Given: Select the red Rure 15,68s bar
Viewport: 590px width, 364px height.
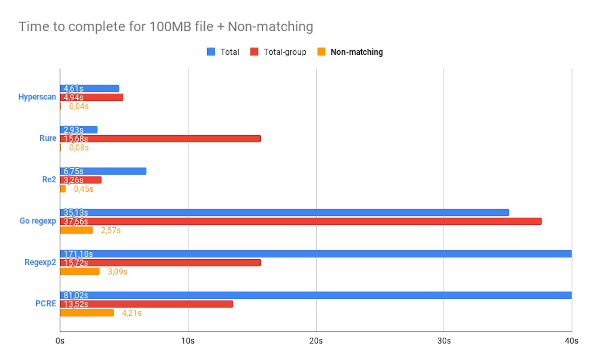Looking at the screenshot, I should [x=160, y=139].
